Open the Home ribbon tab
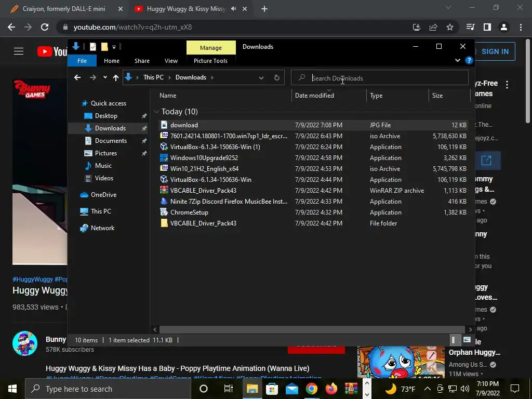 [112, 61]
